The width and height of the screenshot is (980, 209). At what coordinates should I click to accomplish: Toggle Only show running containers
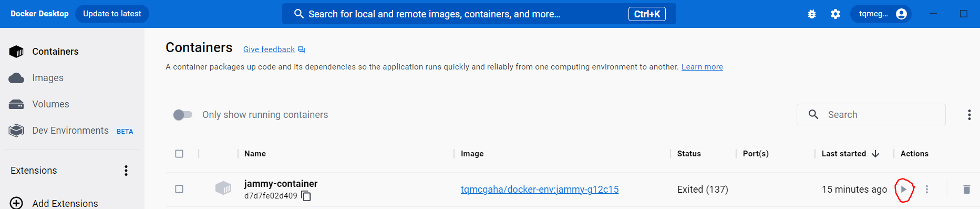point(182,115)
